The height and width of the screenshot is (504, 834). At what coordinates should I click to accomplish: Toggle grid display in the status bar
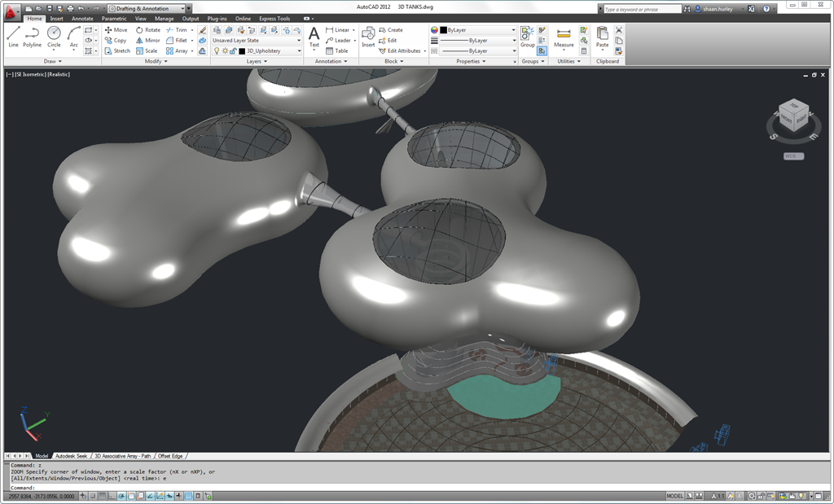pyautogui.click(x=101, y=495)
